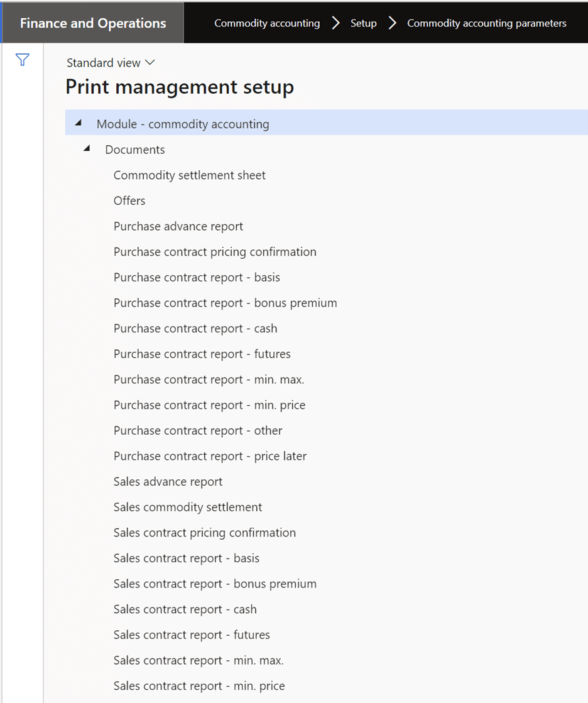Open Sales advance report entry
588x703 pixels.
168,481
